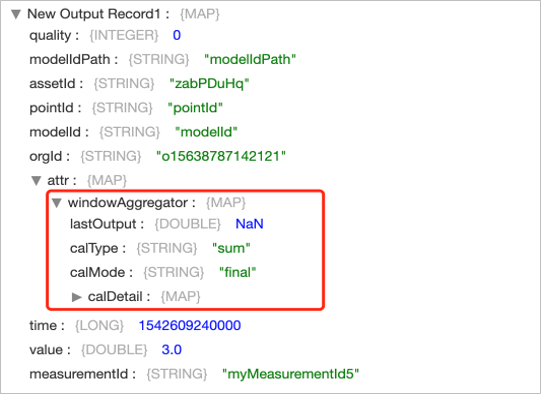Image resolution: width=541 pixels, height=394 pixels.
Task: Select the modelIdPath field name
Action: pos(70,59)
